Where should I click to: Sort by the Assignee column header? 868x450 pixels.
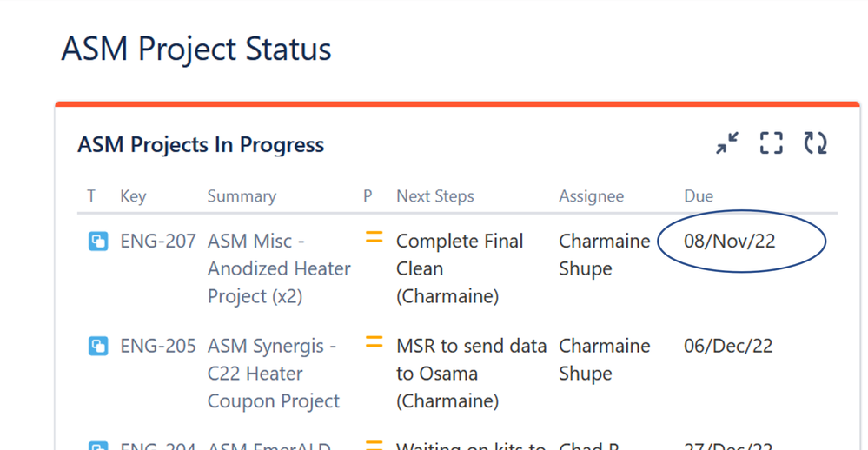coord(591,196)
